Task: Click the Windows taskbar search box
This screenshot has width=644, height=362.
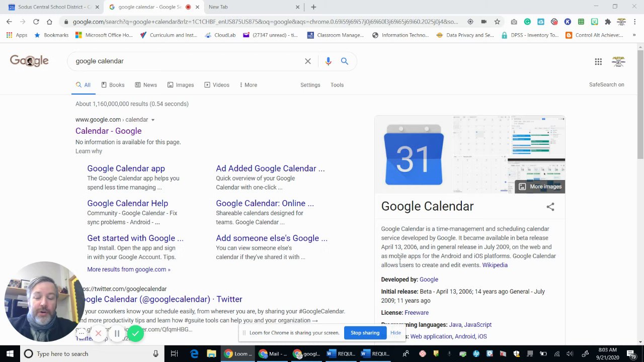Action: coord(92,354)
